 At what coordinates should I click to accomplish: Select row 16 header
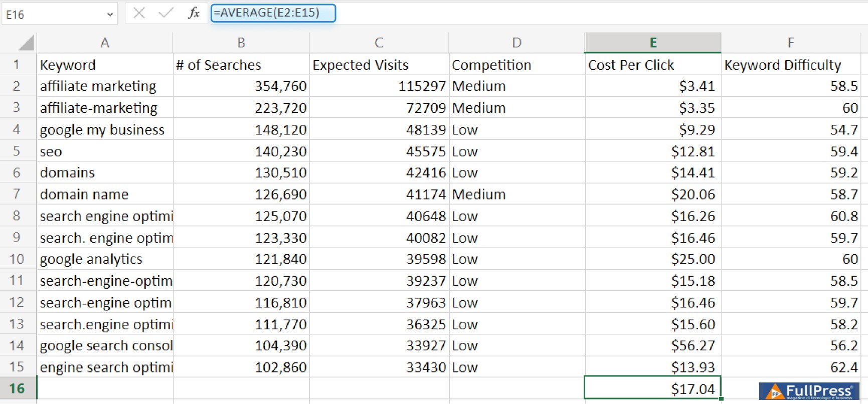tap(17, 388)
